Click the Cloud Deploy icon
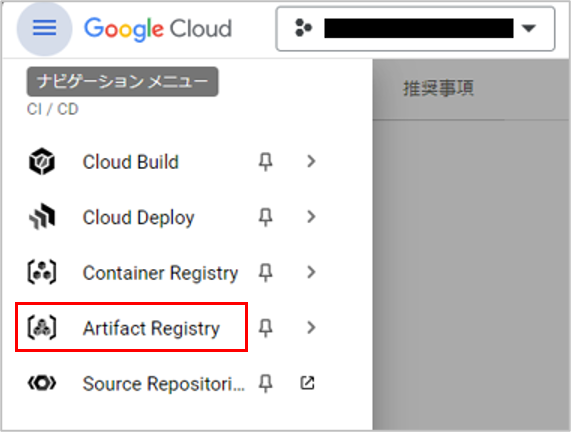The image size is (571, 432). pos(42,217)
